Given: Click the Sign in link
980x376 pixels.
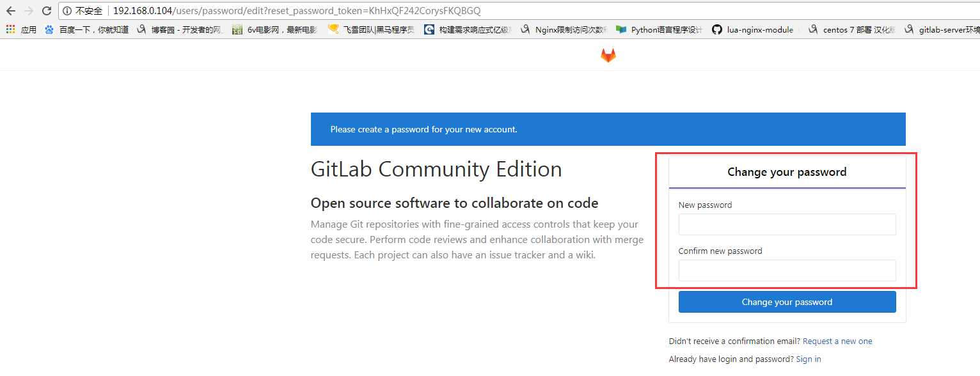Looking at the screenshot, I should (x=809, y=359).
